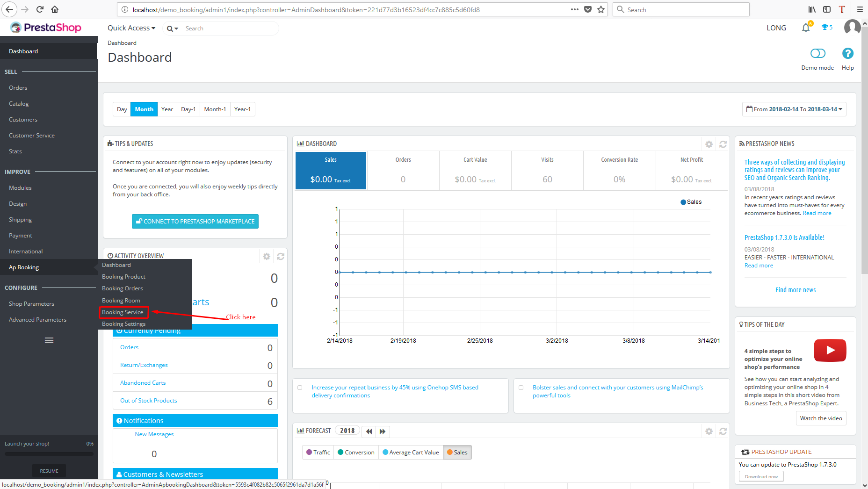868x489 pixels.
Task: Open Activity Overview settings gear
Action: pos(267,256)
